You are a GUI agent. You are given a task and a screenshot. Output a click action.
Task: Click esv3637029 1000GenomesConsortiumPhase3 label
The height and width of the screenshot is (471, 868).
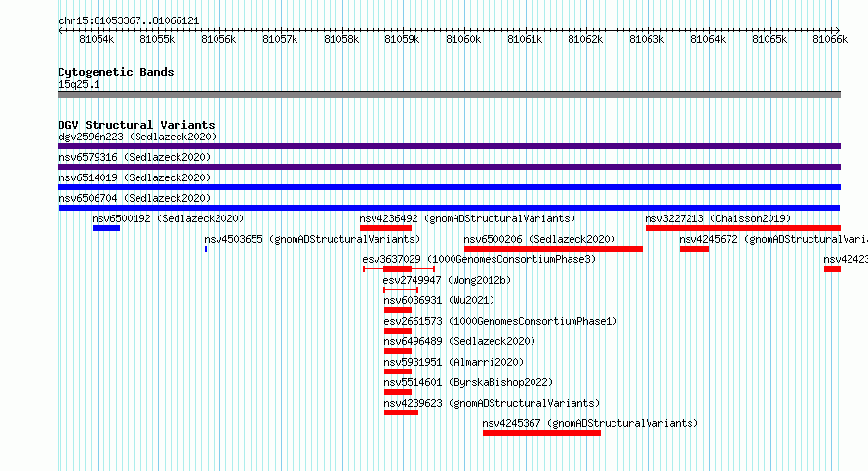pos(479,259)
